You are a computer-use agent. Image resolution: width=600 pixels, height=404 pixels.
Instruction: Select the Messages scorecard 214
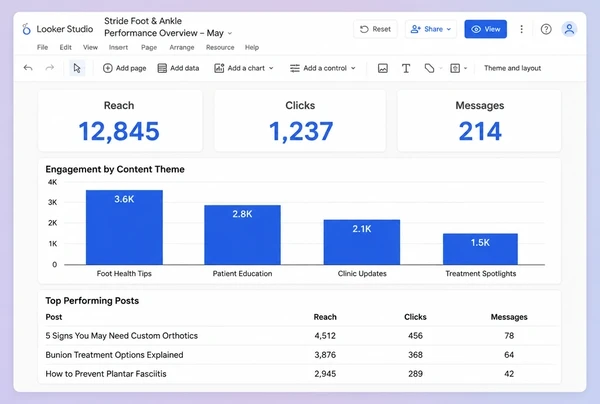pyautogui.click(x=479, y=121)
